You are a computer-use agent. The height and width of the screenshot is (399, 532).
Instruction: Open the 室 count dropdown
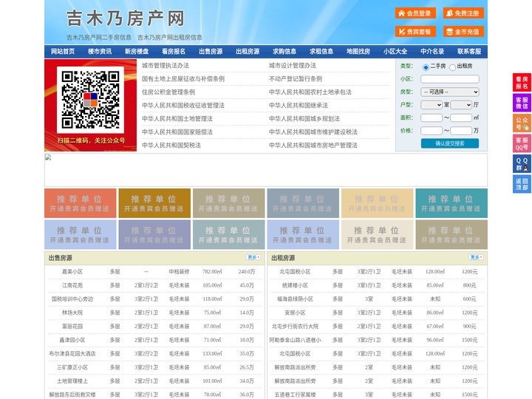point(432,105)
